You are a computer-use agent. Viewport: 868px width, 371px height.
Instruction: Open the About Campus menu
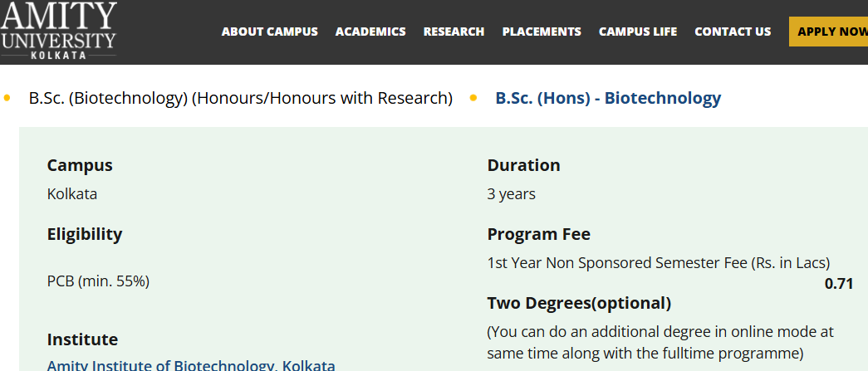click(269, 32)
